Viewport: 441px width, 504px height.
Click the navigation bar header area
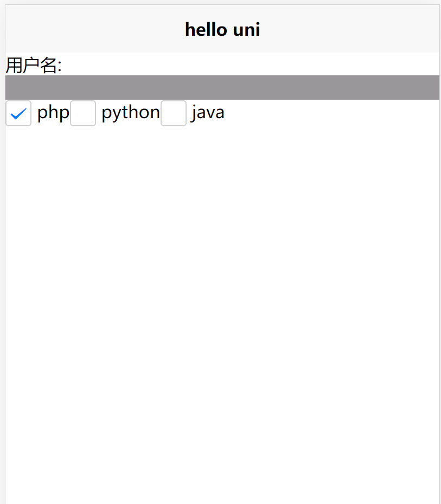coord(222,29)
